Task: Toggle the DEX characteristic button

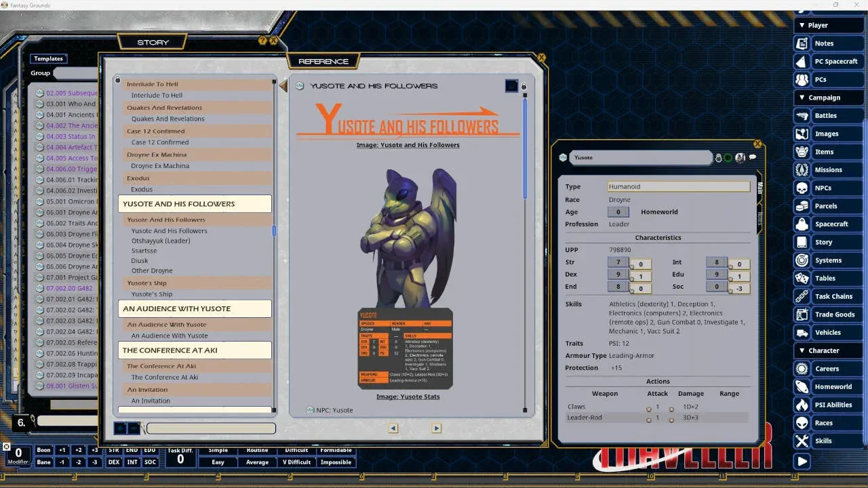Action: [x=114, y=462]
